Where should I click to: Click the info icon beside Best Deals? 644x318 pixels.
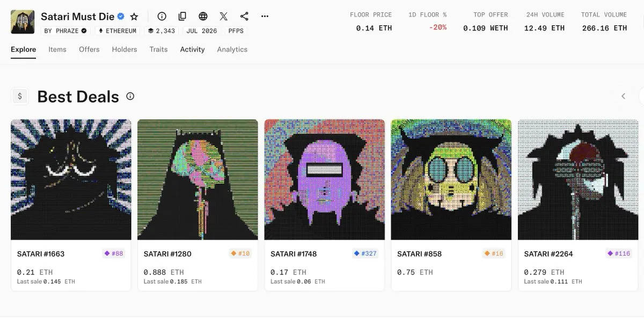130,96
